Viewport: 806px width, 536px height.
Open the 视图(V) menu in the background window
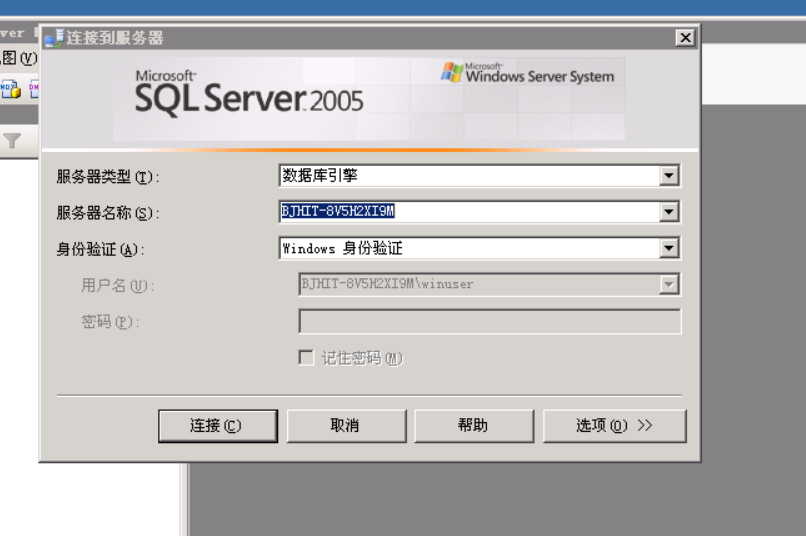(x=19, y=58)
